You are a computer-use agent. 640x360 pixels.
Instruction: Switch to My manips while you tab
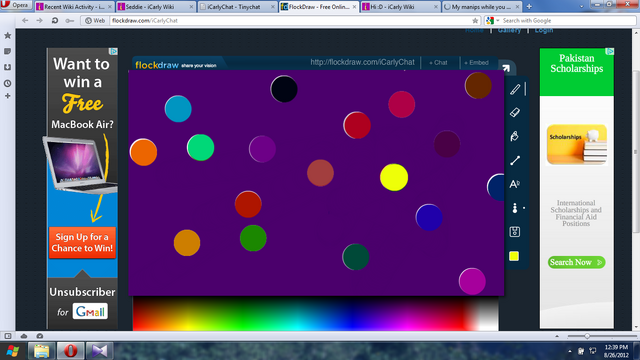tap(481, 7)
